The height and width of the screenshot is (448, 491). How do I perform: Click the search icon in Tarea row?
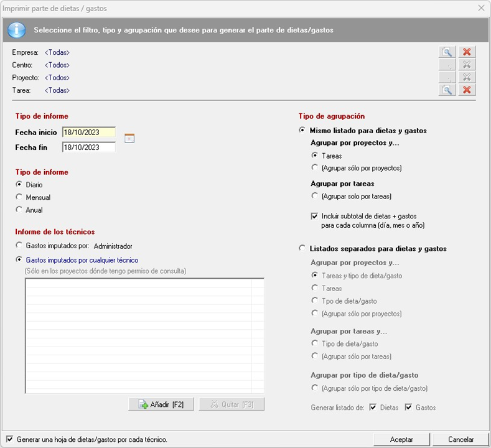pos(446,90)
